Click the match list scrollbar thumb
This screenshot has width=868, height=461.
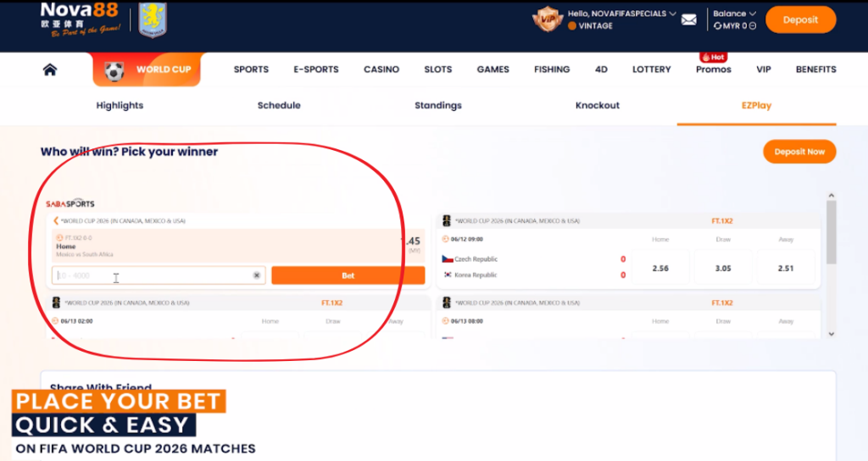(x=831, y=232)
